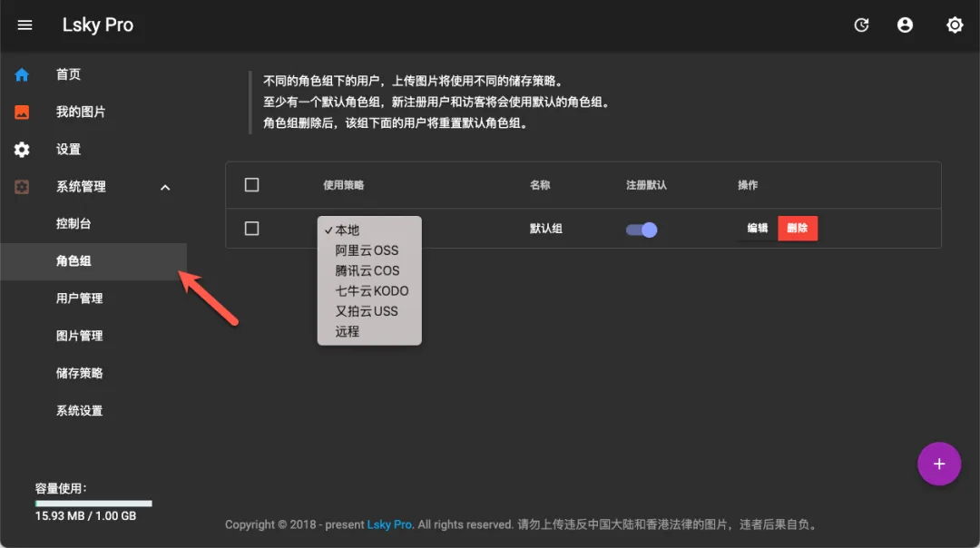Screen dimensions: 980x548
Task: Collapse the 系统管理 menu chevron
Action: coord(165,188)
